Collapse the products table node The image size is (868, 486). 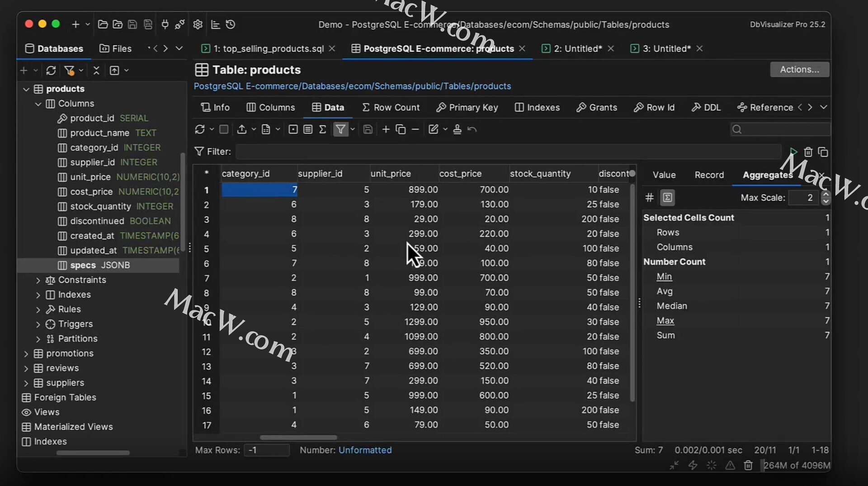click(x=26, y=89)
